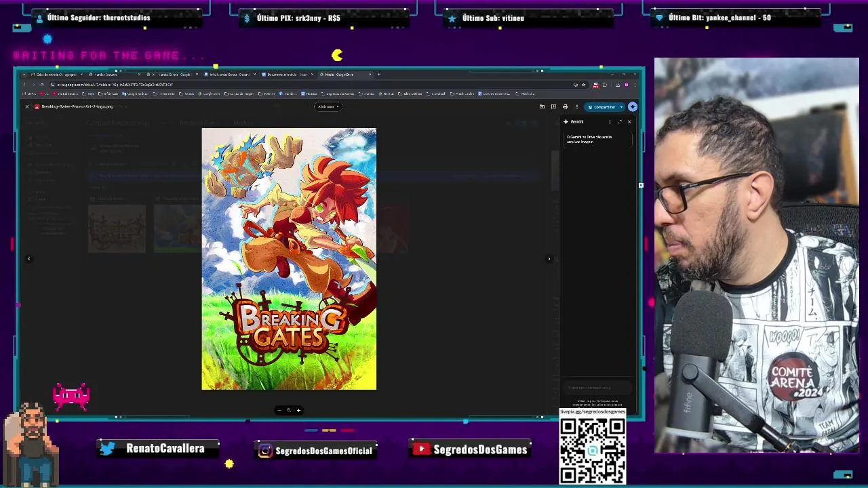868x488 pixels.
Task: Click the pink space invader sprite
Action: [x=71, y=396]
